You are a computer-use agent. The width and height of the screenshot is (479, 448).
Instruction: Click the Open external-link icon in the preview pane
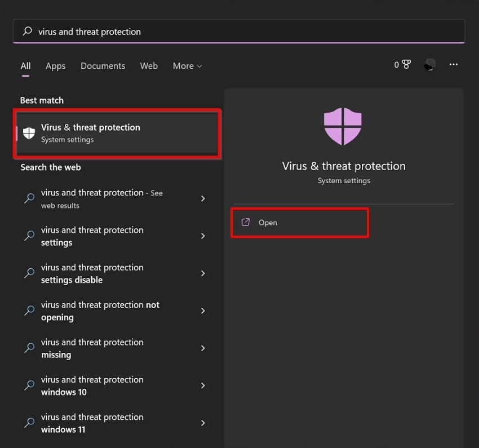(245, 222)
